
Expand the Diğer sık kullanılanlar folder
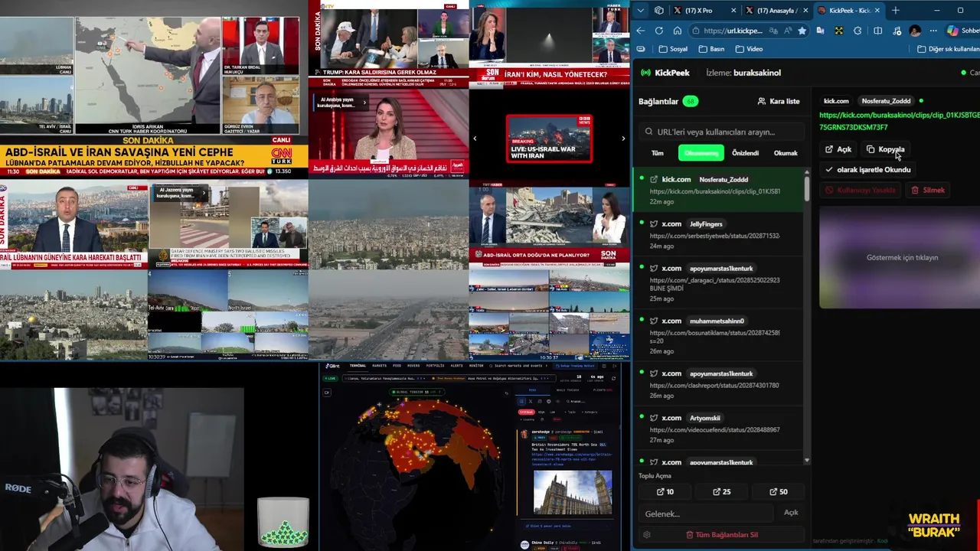coord(948,49)
